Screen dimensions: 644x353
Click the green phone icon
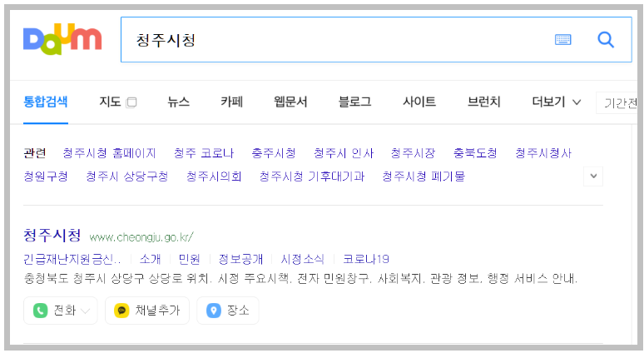[40, 311]
